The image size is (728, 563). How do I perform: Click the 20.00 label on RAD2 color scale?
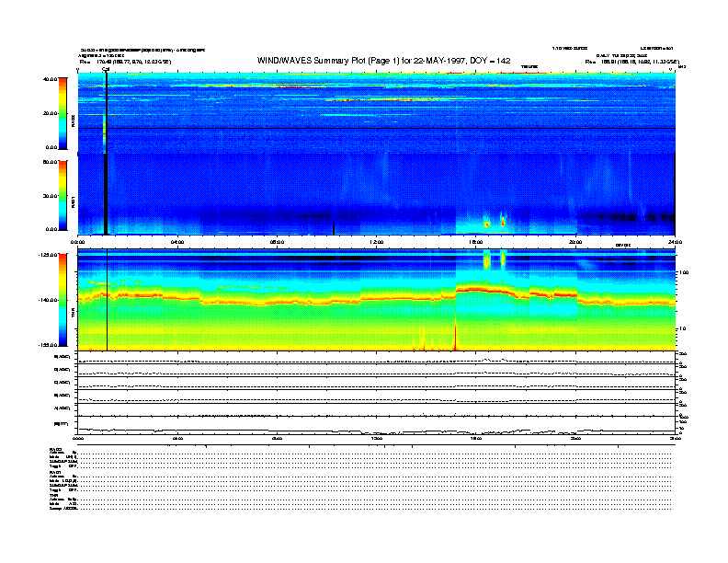pyautogui.click(x=50, y=113)
